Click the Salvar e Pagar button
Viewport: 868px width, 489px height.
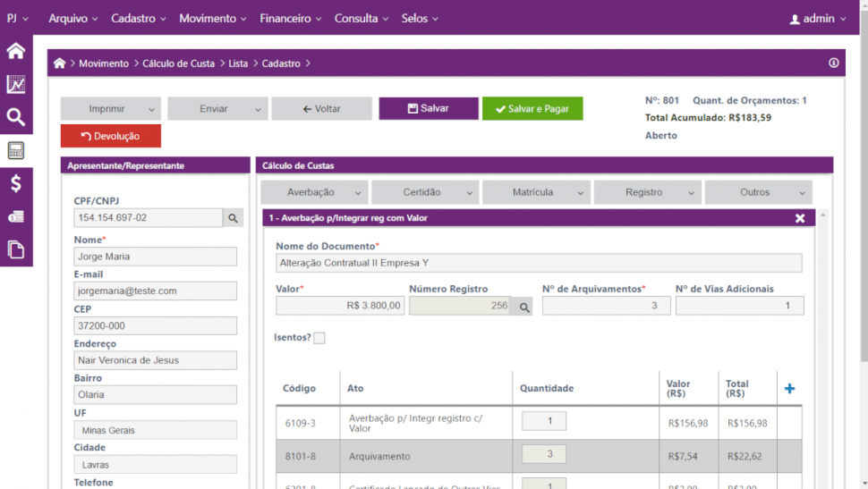[x=532, y=109]
